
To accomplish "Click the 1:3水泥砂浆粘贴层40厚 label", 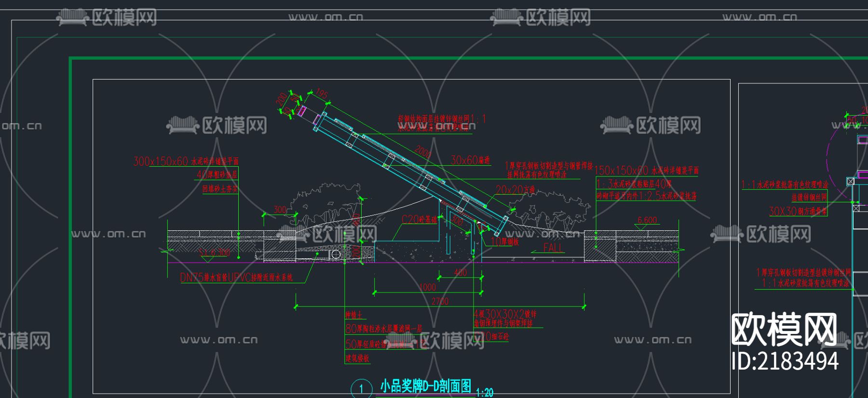I will 634,184.
